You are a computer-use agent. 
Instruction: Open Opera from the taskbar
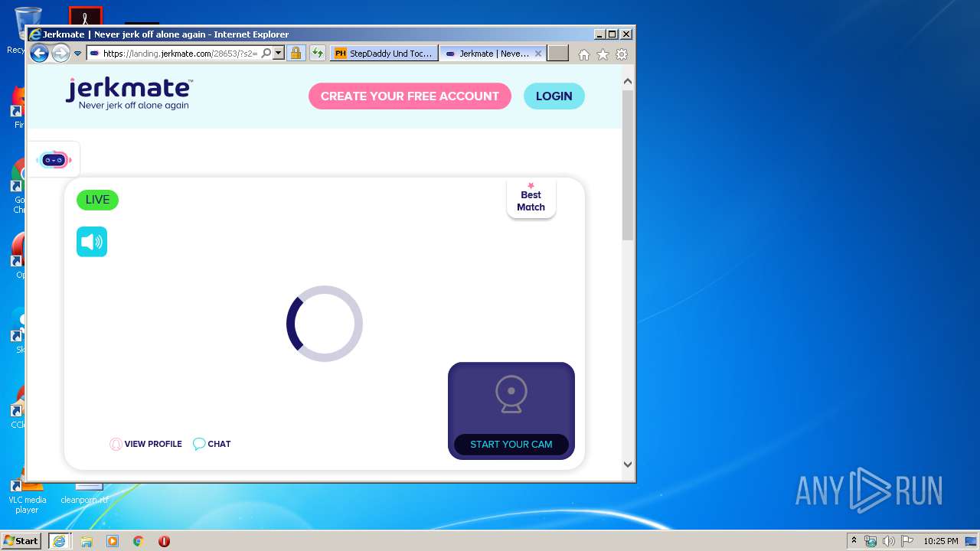[164, 541]
